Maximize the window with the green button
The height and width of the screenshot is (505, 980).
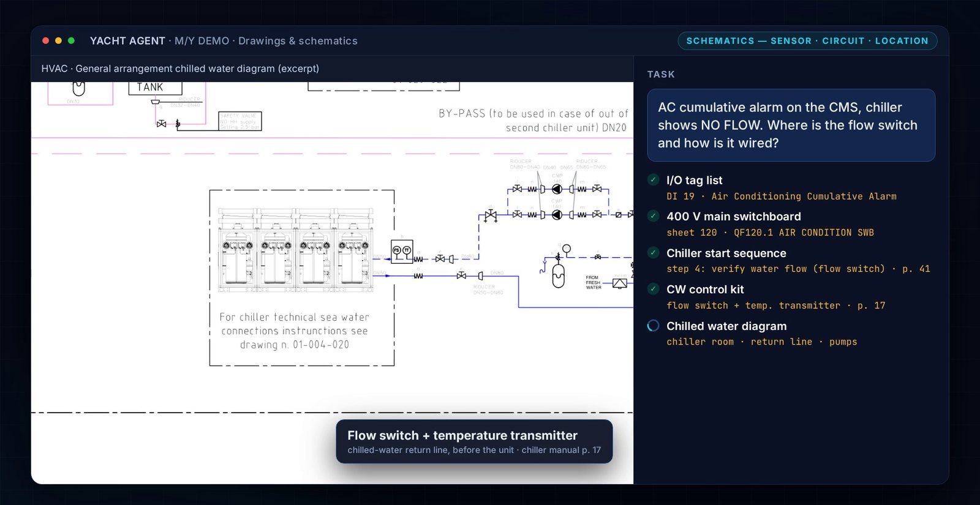(x=71, y=40)
